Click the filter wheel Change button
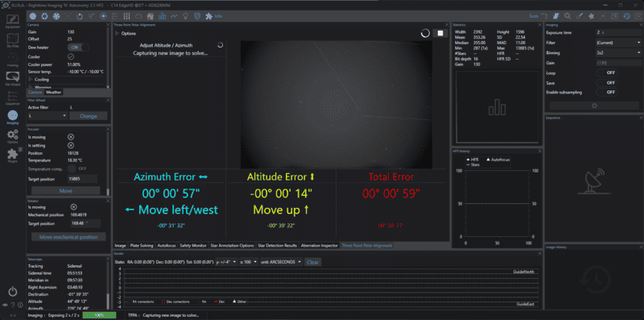This screenshot has height=320, width=644. click(x=89, y=116)
